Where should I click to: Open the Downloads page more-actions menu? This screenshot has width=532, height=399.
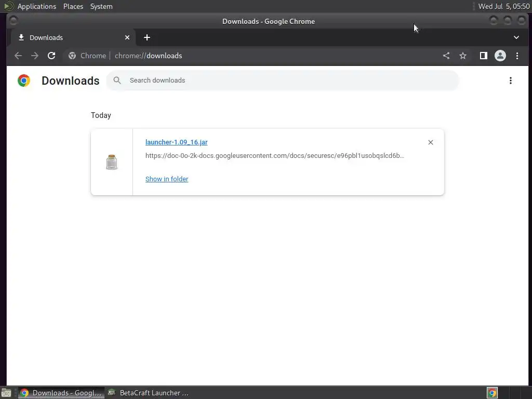click(510, 81)
